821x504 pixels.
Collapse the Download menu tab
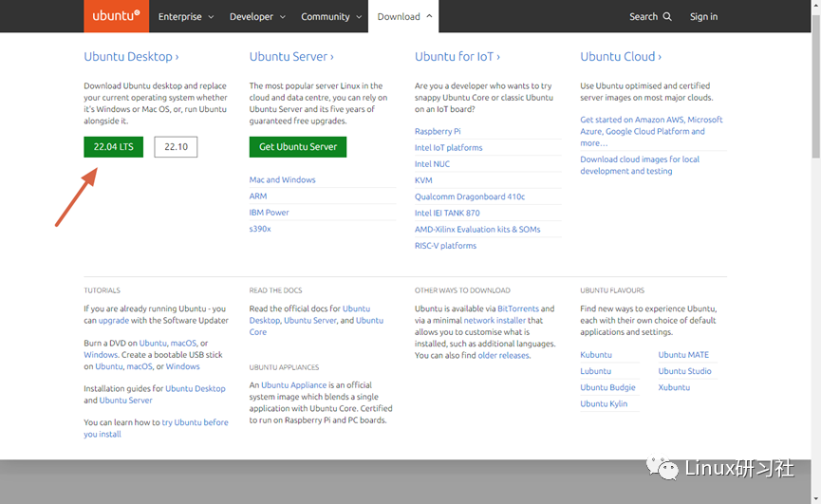(403, 16)
